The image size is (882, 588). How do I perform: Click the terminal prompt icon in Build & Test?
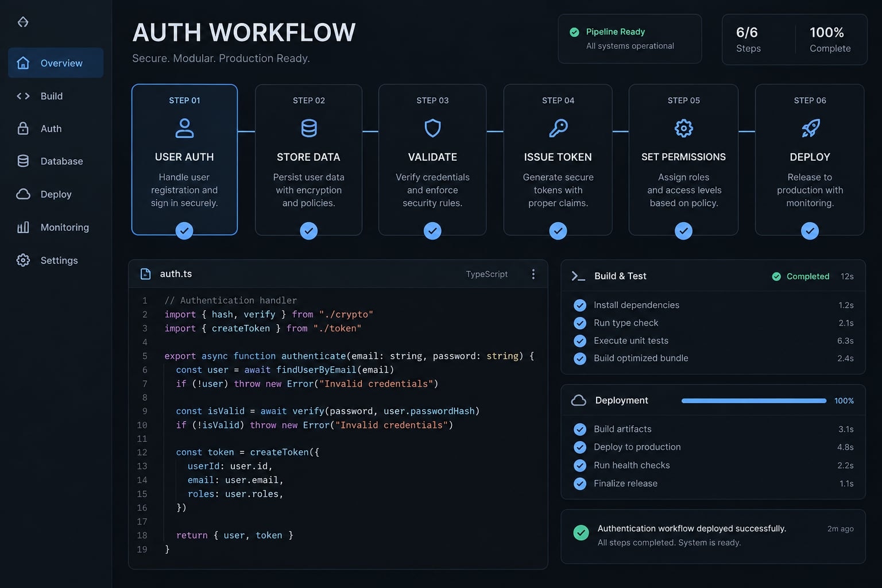pyautogui.click(x=578, y=276)
